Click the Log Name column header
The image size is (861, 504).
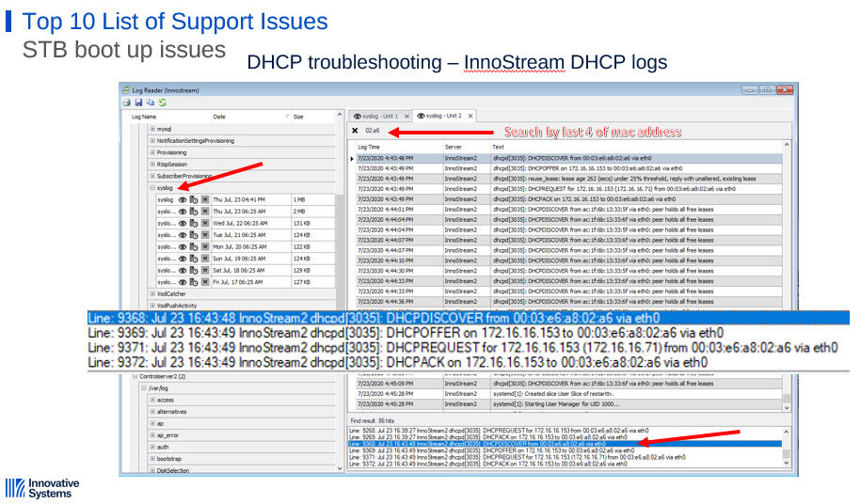pos(170,117)
